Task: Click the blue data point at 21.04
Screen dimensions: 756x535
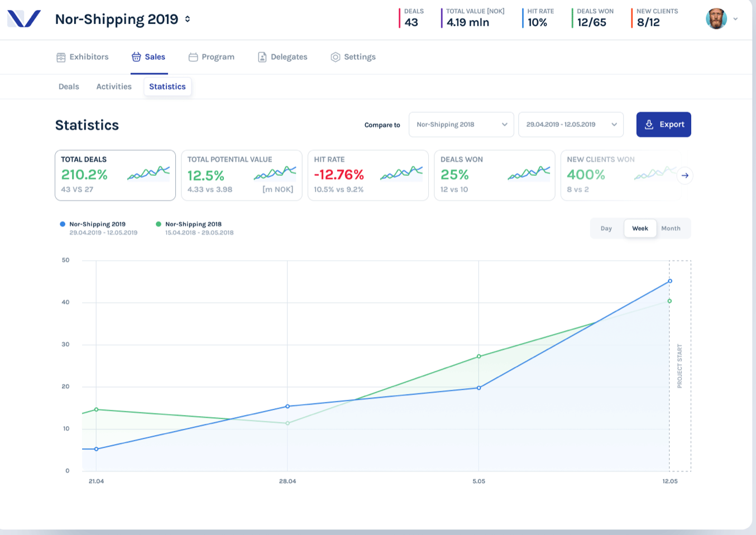Action: tap(97, 449)
